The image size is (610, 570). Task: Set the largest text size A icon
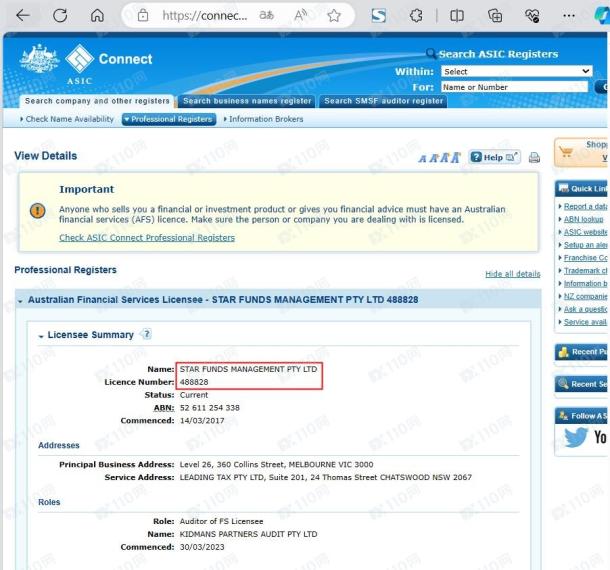tap(456, 157)
